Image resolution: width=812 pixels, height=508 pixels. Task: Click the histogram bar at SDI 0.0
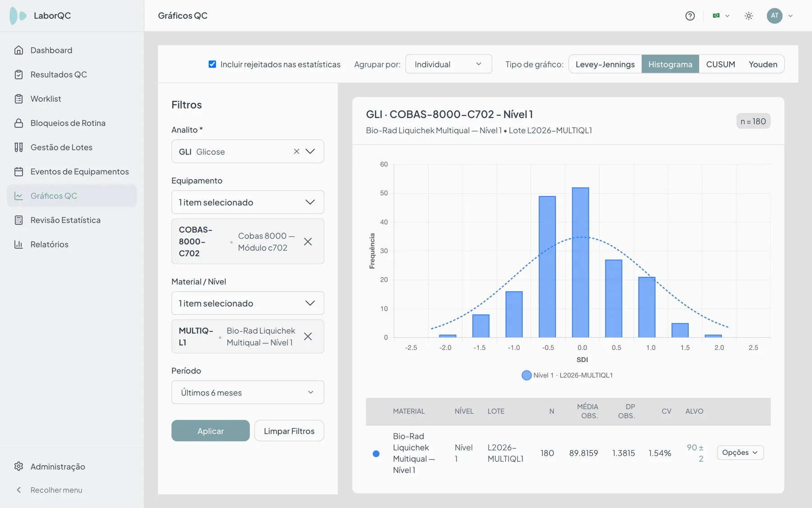(x=581, y=262)
